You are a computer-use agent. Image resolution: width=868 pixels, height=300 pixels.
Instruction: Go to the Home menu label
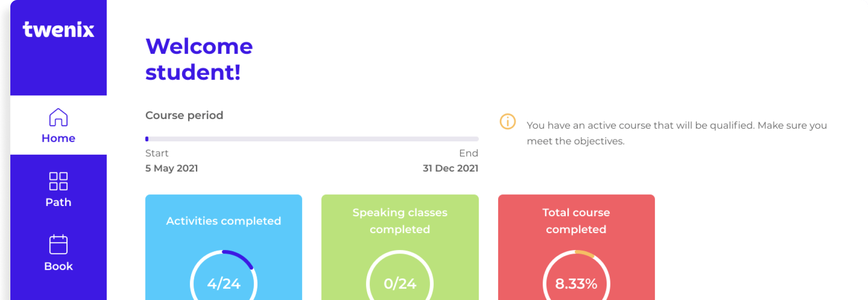point(59,138)
